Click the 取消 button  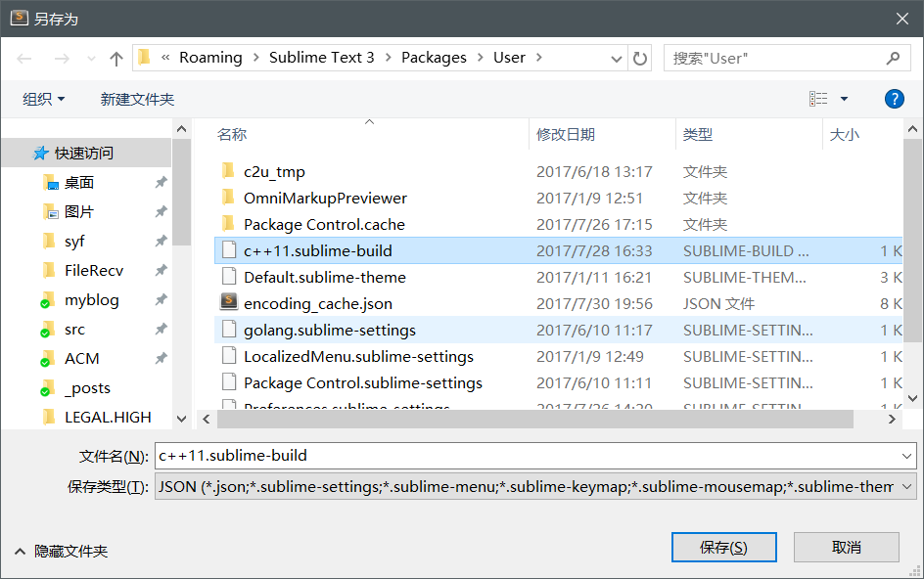pyautogui.click(x=846, y=547)
